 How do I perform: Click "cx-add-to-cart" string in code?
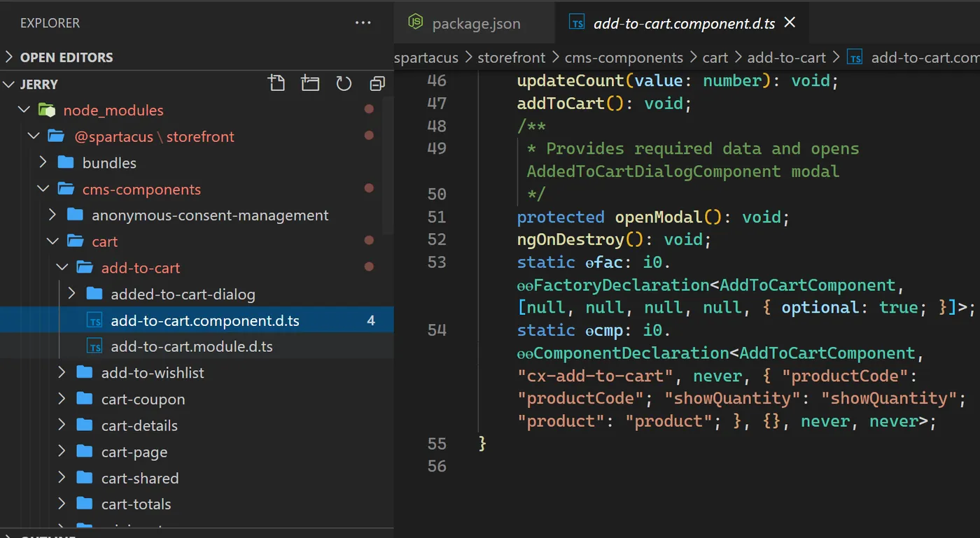point(595,376)
